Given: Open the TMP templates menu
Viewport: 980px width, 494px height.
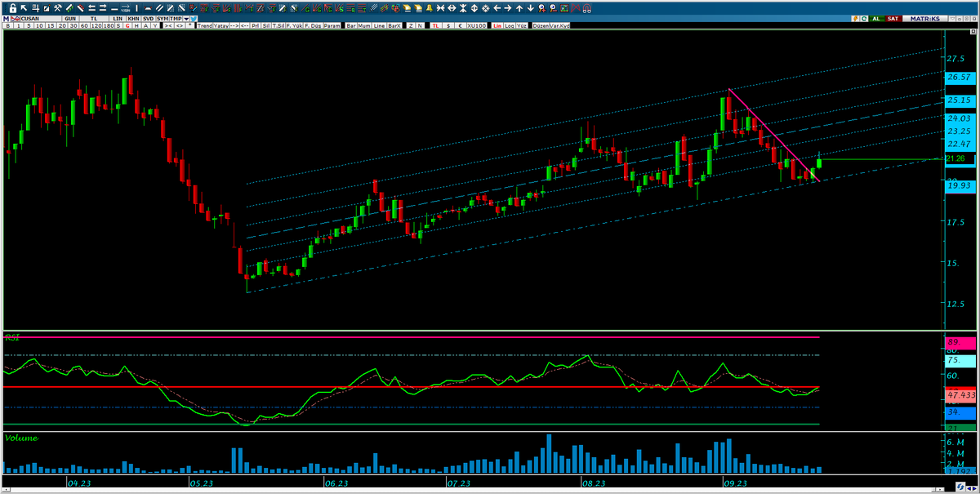Looking at the screenshot, I should pyautogui.click(x=176, y=19).
